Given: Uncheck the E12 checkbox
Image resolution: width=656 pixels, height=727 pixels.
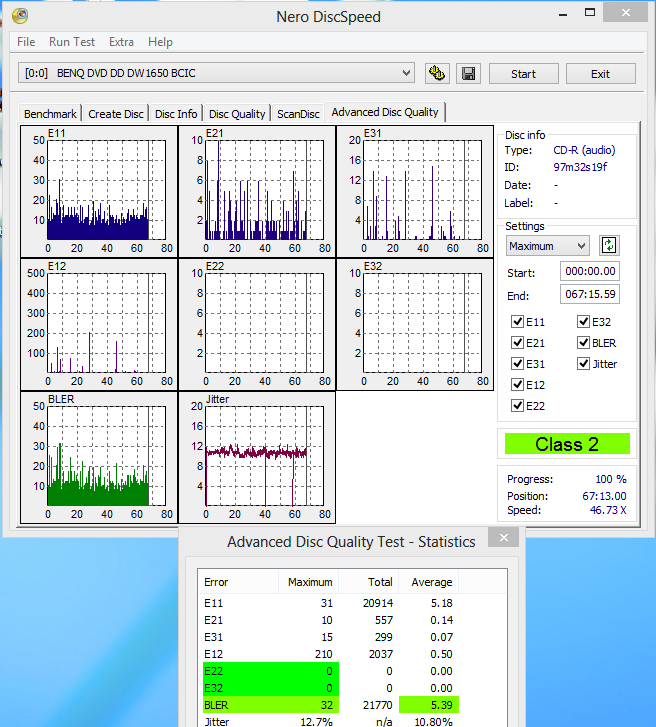Looking at the screenshot, I should click(x=517, y=385).
